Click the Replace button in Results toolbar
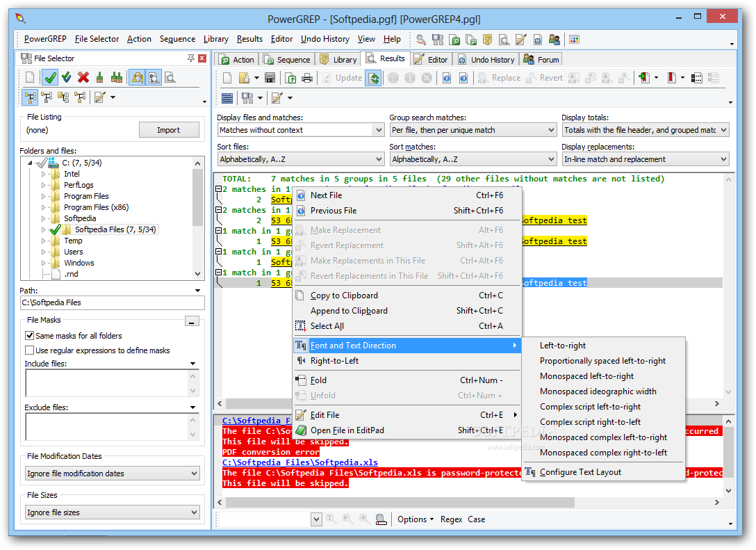The height and width of the screenshot is (550, 756). click(499, 78)
